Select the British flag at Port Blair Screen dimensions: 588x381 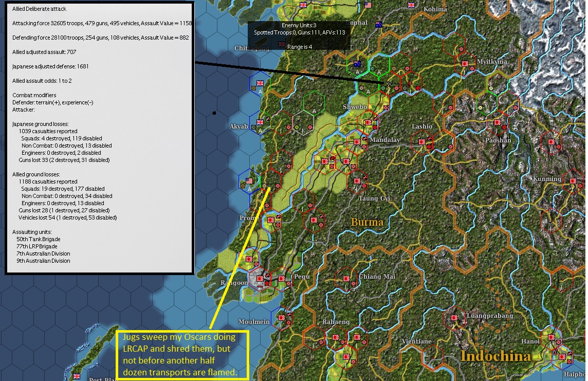click(x=77, y=376)
